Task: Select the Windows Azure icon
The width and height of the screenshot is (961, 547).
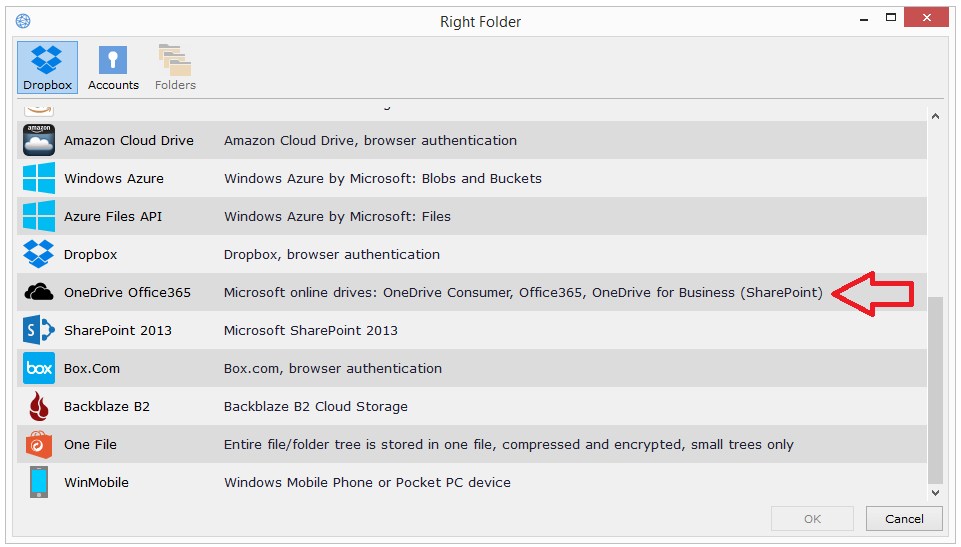Action: (x=39, y=179)
